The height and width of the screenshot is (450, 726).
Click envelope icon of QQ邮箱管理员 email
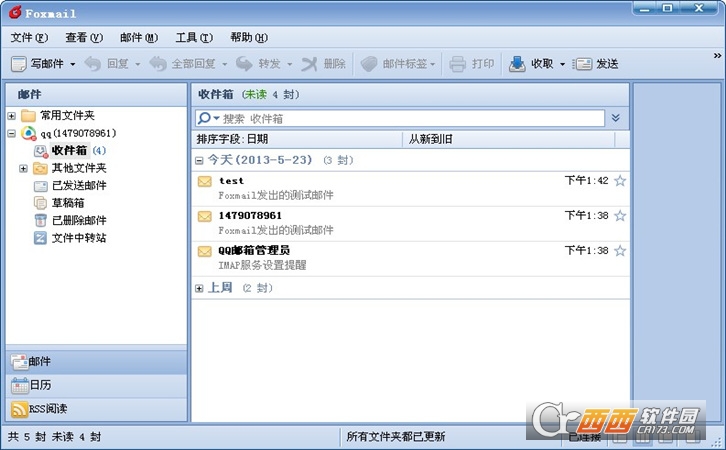205,251
